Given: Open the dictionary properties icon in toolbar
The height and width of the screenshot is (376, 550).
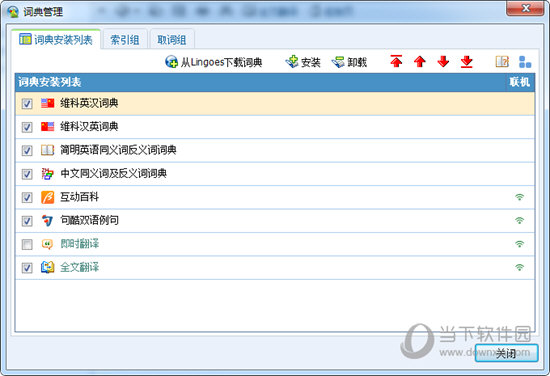Looking at the screenshot, I should (502, 62).
